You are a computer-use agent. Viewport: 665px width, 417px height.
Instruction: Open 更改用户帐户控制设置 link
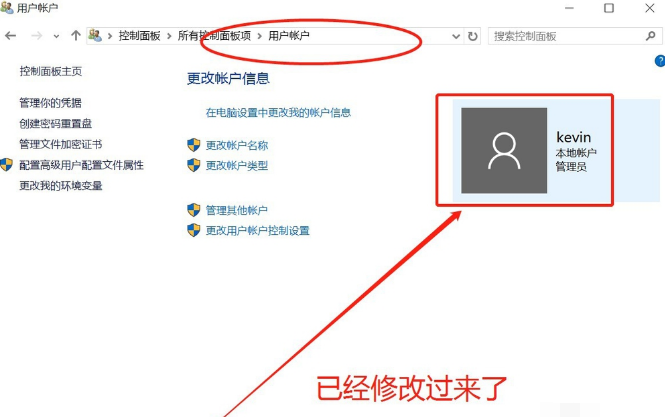click(257, 230)
